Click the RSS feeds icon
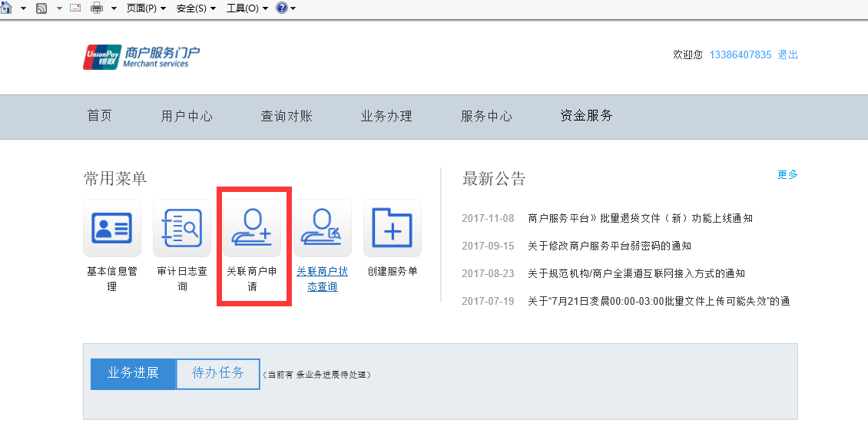 (41, 8)
